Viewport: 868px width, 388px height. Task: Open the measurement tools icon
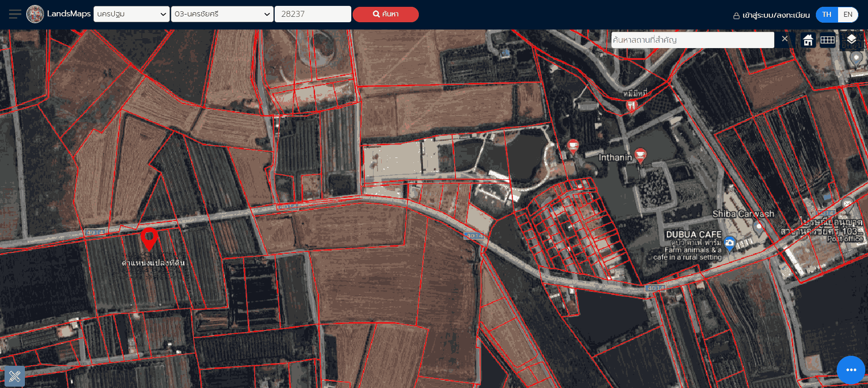pyautogui.click(x=15, y=376)
